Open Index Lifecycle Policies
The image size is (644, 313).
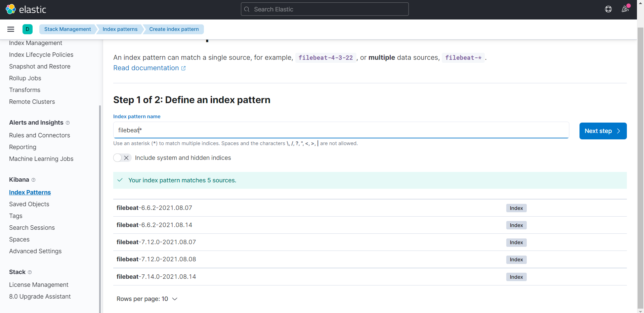[x=41, y=55]
